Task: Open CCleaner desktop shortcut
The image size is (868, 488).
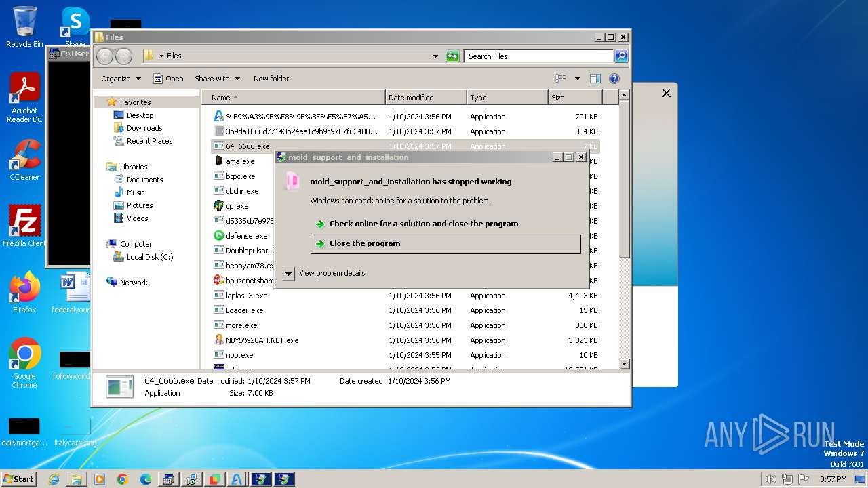Action: (x=24, y=160)
